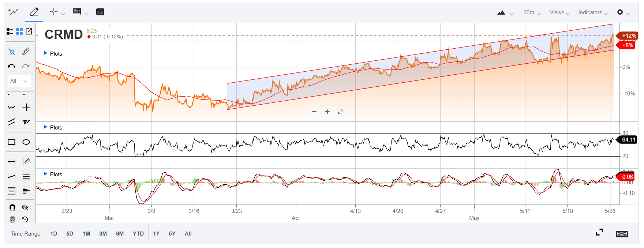Select the YTD time range
Image resolution: width=644 pixels, height=248 pixels.
coord(138,234)
